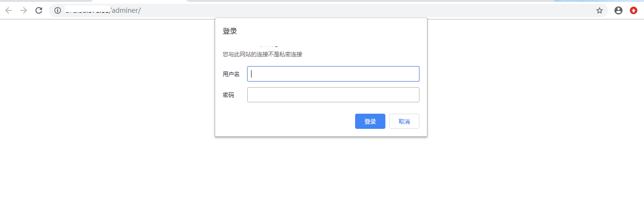Click the browser forward arrow

click(x=24, y=10)
